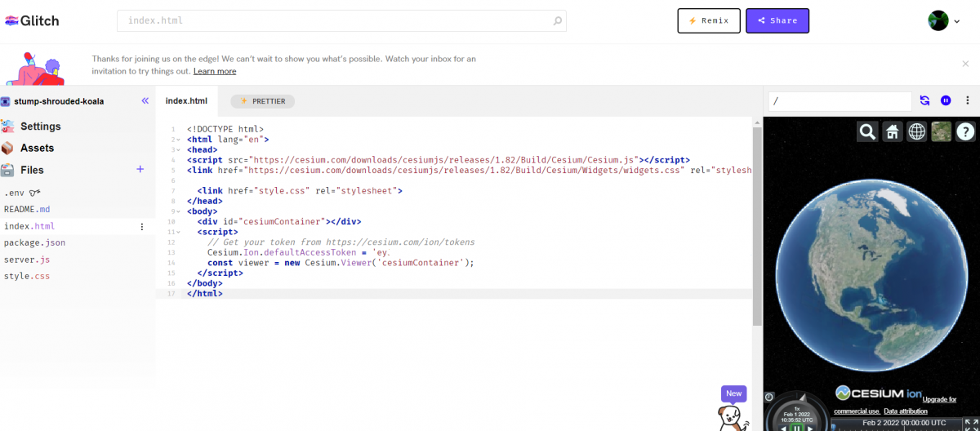Select style.css in the file list
The width and height of the screenshot is (980, 431).
point(27,276)
